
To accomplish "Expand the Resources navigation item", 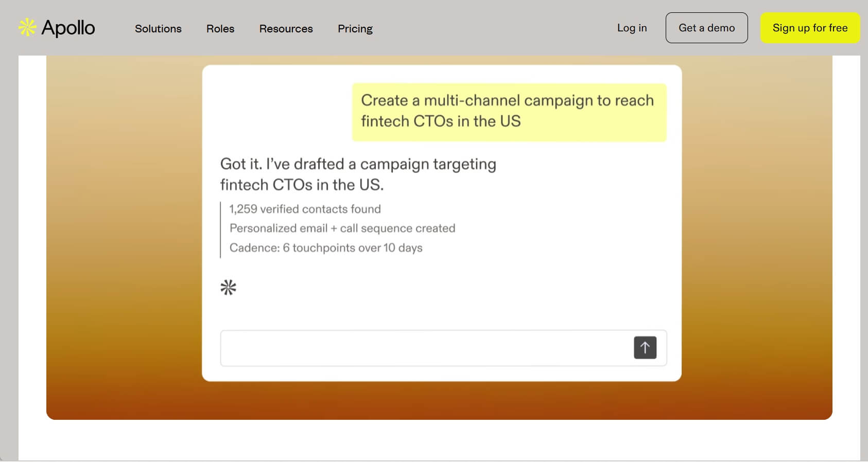I will pos(286,29).
